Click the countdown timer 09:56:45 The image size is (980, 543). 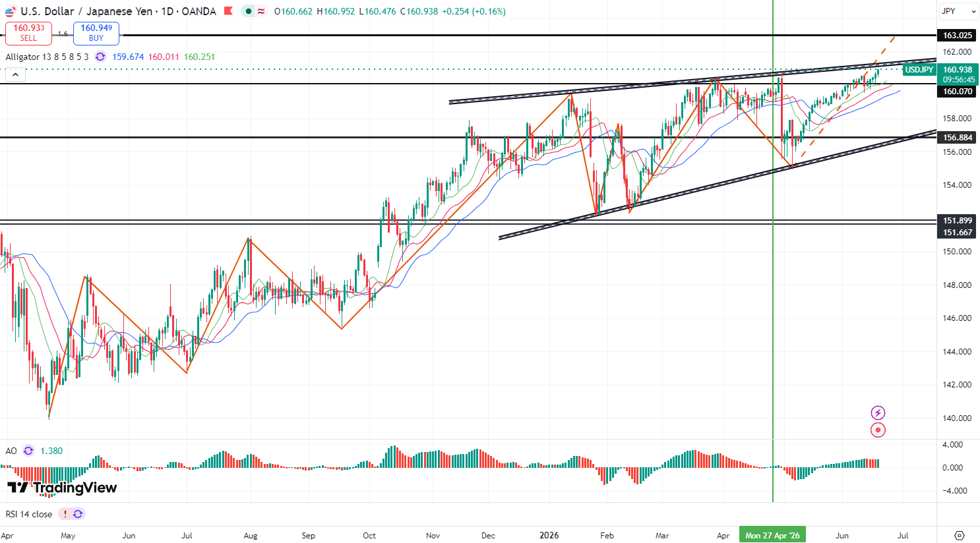[959, 80]
